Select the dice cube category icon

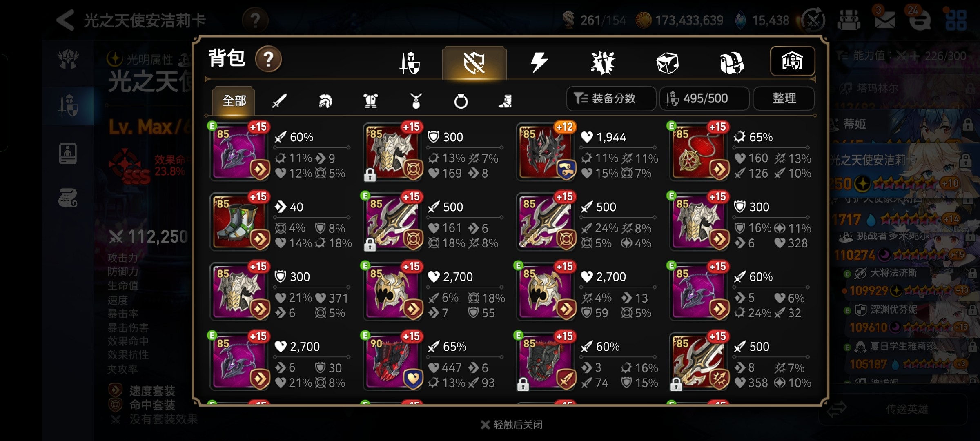pyautogui.click(x=667, y=63)
